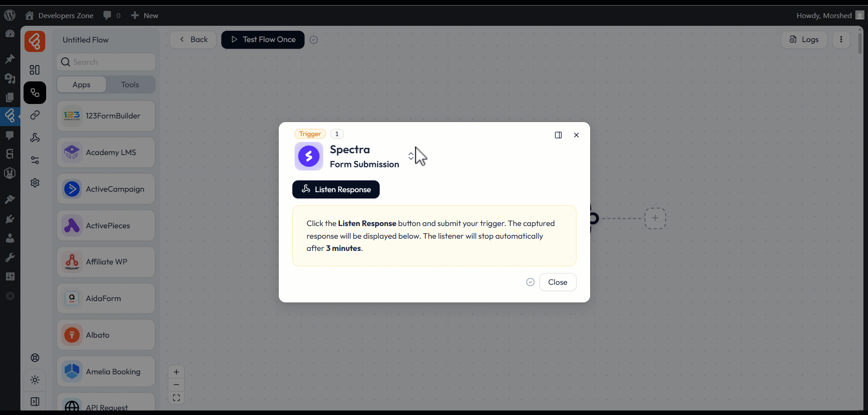Click the app Search field
The width and height of the screenshot is (868, 415).
(105, 61)
